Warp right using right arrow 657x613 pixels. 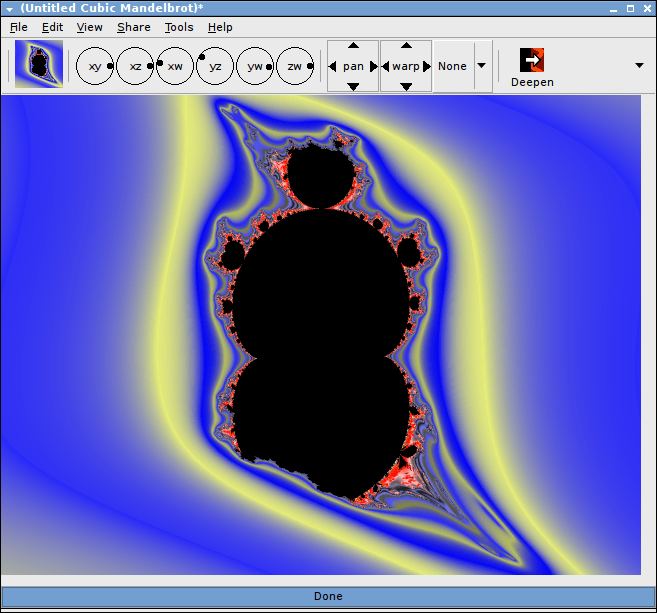(x=426, y=66)
